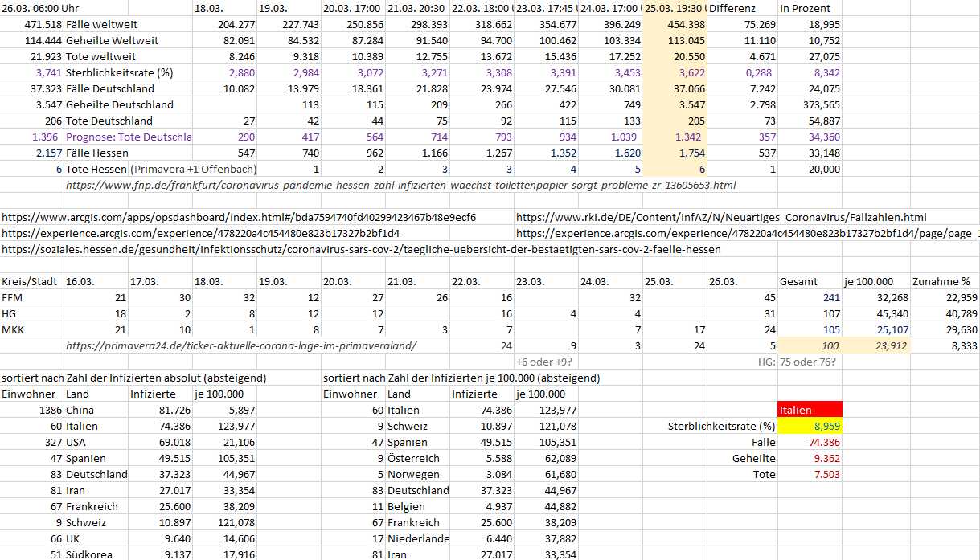980x560 pixels.
Task: Click the percent value "373,565"
Action: [x=820, y=104]
